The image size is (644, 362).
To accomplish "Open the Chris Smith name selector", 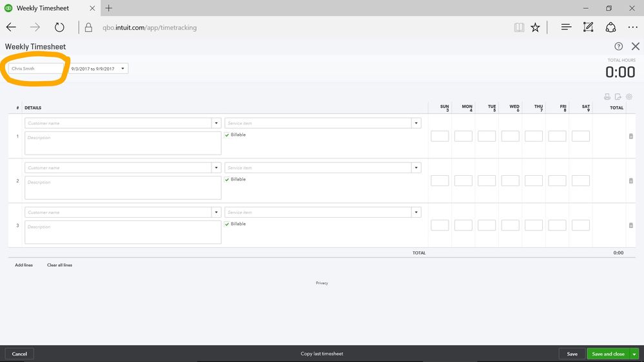I will [36, 68].
